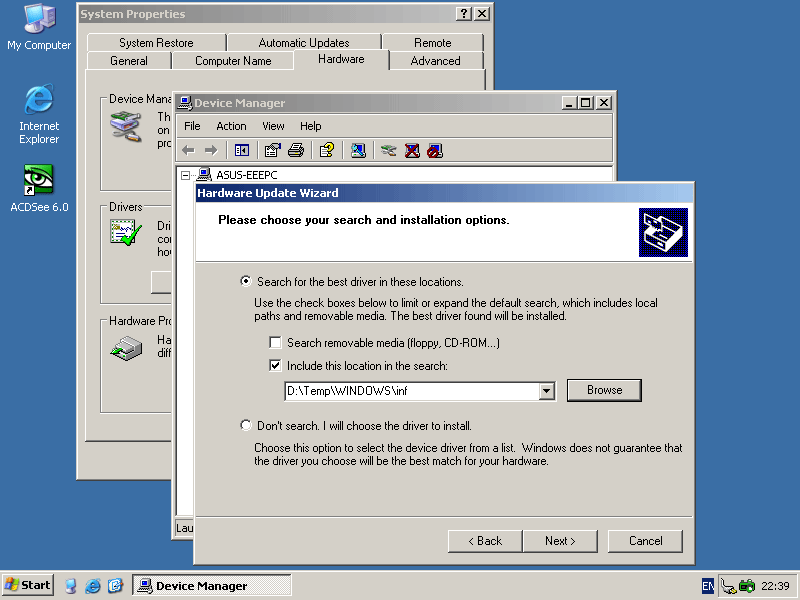
Task: Select 'Don't search. I will choose the driver'
Action: [246, 425]
